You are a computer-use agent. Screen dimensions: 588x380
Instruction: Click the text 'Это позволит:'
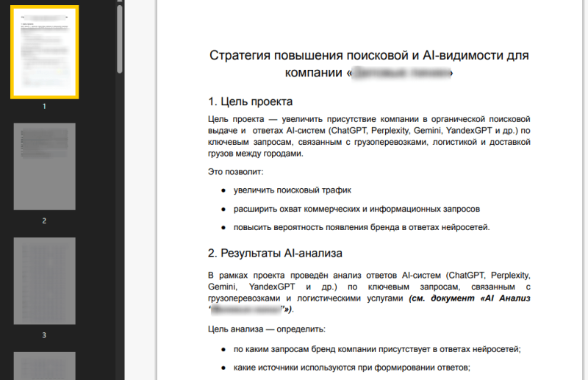point(236,172)
